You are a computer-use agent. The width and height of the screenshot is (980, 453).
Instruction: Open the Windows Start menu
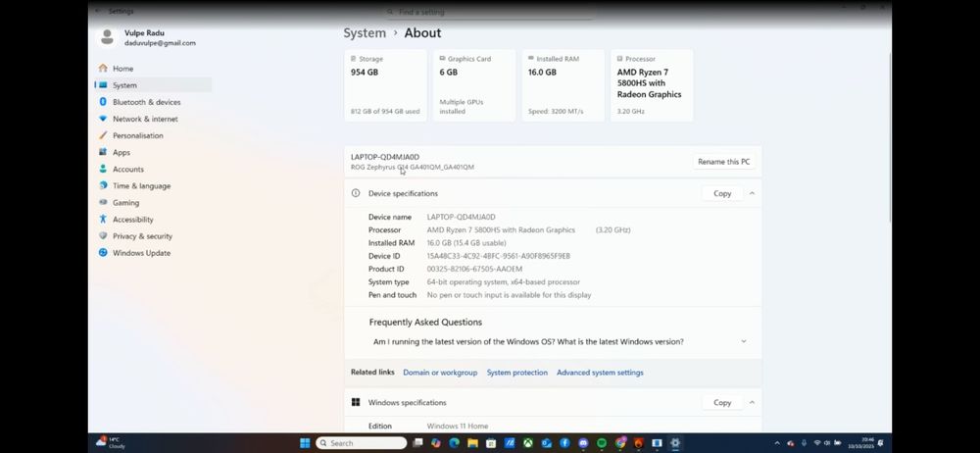[305, 443]
